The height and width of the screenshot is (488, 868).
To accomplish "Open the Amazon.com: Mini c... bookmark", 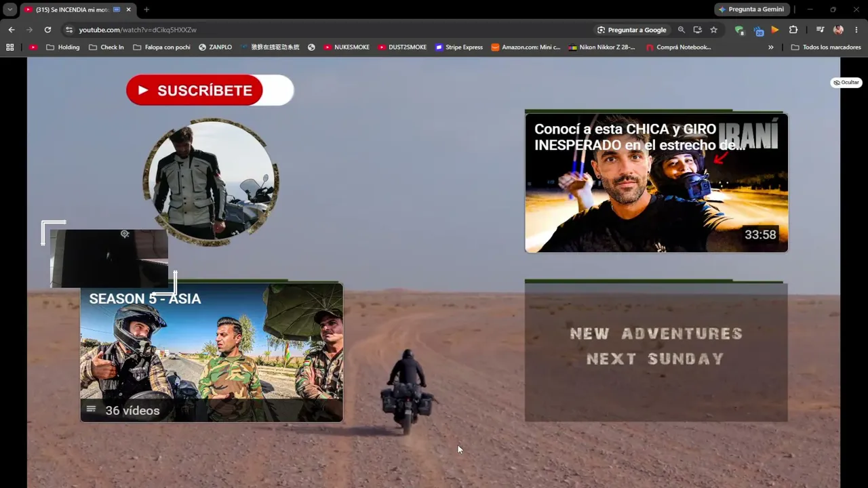I will pos(526,47).
